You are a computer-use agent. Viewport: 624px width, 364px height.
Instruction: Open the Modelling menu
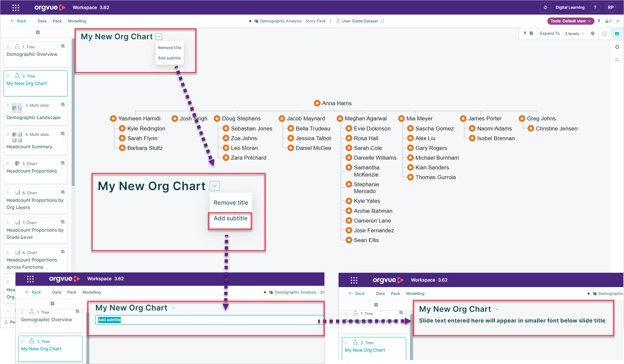coord(77,21)
